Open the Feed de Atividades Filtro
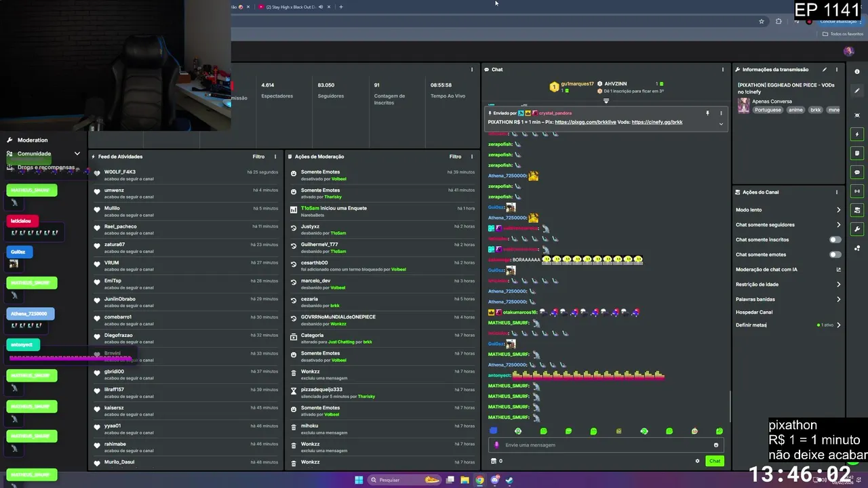The width and height of the screenshot is (868, 488). pyautogui.click(x=258, y=157)
